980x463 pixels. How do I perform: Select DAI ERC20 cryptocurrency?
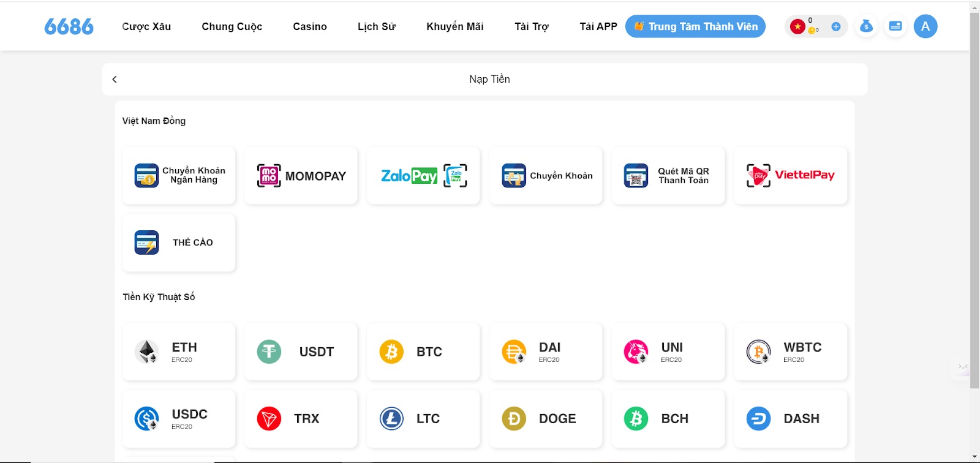coord(546,352)
